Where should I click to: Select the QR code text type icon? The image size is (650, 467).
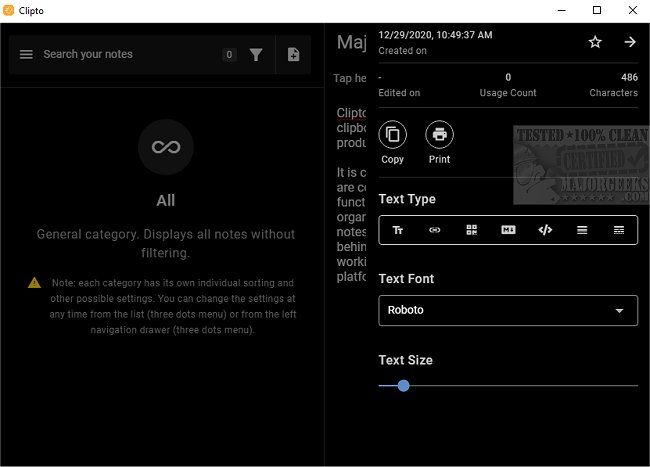point(471,230)
